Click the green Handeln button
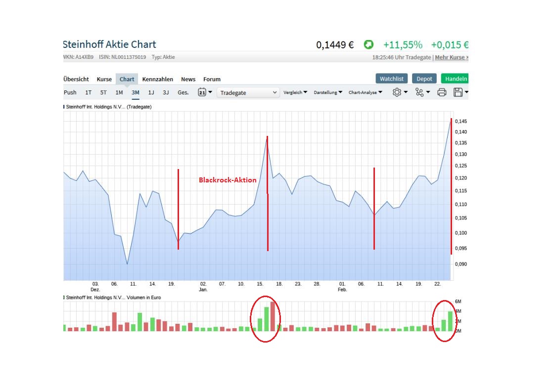The image size is (555, 392). pos(455,79)
